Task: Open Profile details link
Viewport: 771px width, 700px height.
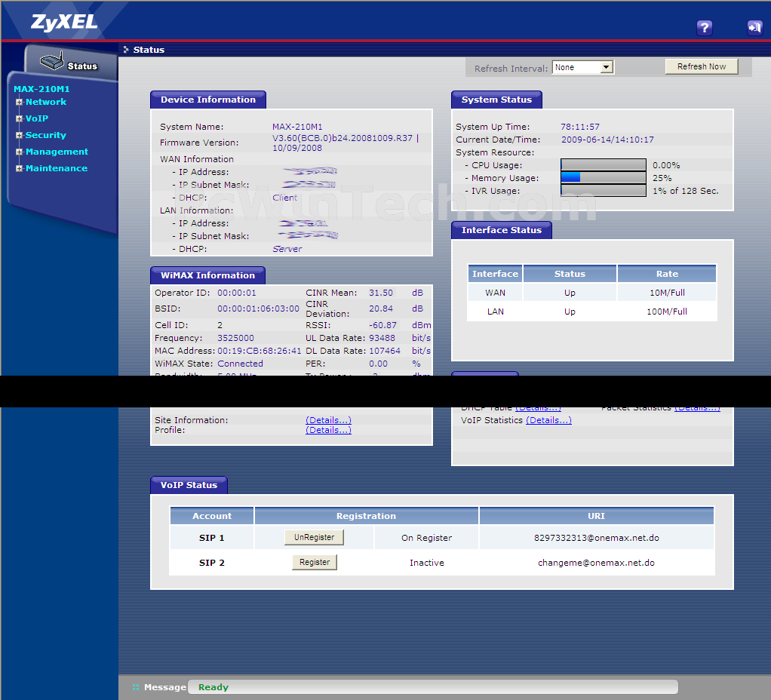Action: tap(328, 430)
